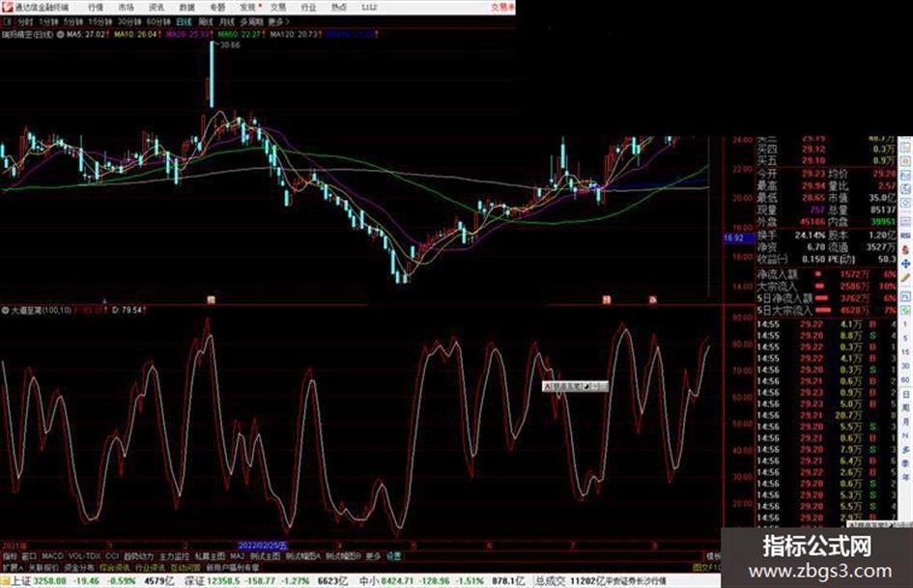Click the 30.66 peak price label
Image resolution: width=913 pixels, height=588 pixels.
click(229, 44)
